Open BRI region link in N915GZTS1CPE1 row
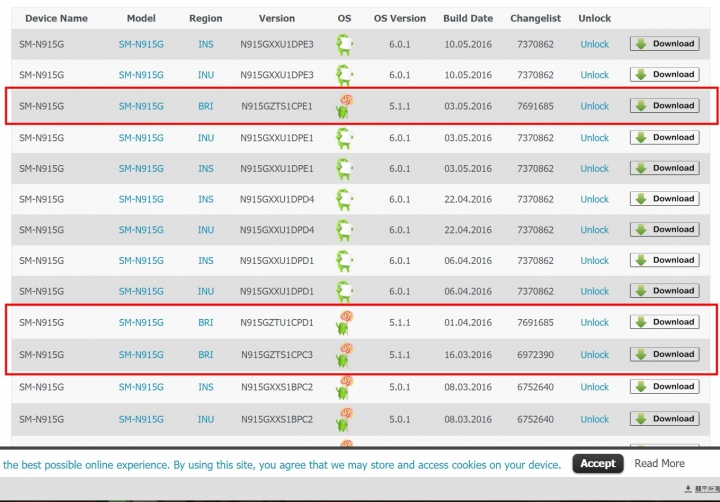Screen dimensions: 720x502 tap(206, 107)
